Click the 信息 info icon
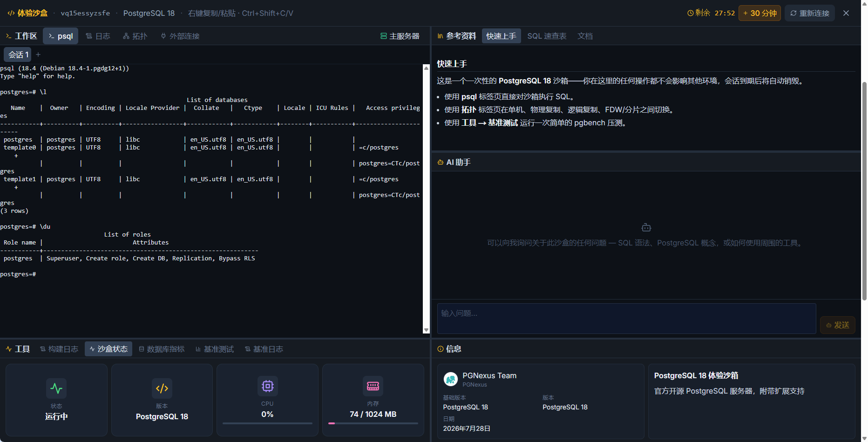Screen dimensions: 868x442 click(441, 349)
